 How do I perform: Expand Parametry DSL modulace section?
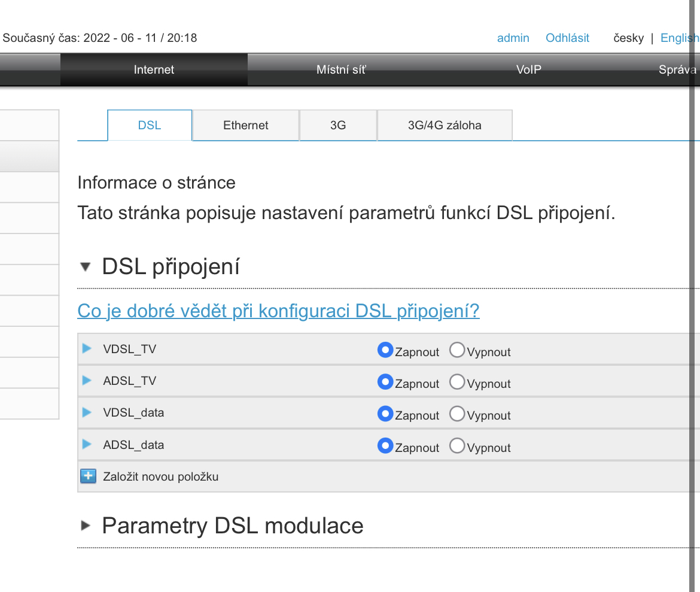click(86, 526)
